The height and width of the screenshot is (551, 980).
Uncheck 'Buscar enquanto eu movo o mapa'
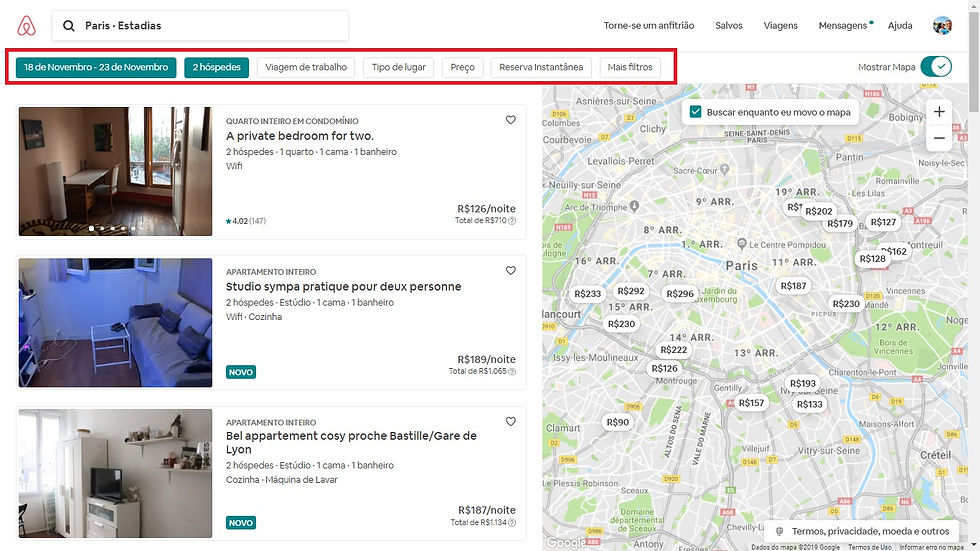(x=695, y=112)
